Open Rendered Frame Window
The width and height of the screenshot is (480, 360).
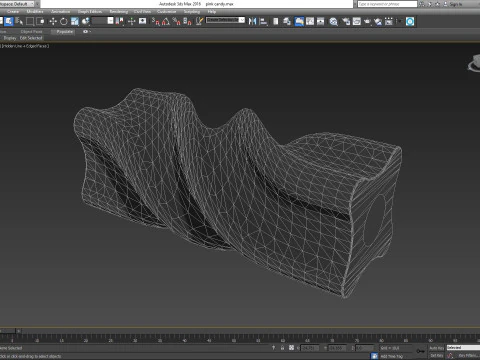click(357, 22)
